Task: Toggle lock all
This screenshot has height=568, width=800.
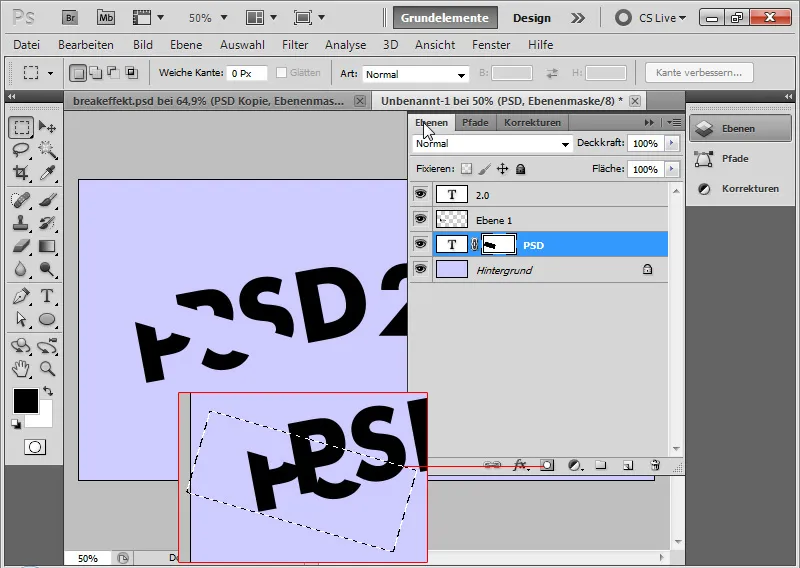Action: pos(520,168)
